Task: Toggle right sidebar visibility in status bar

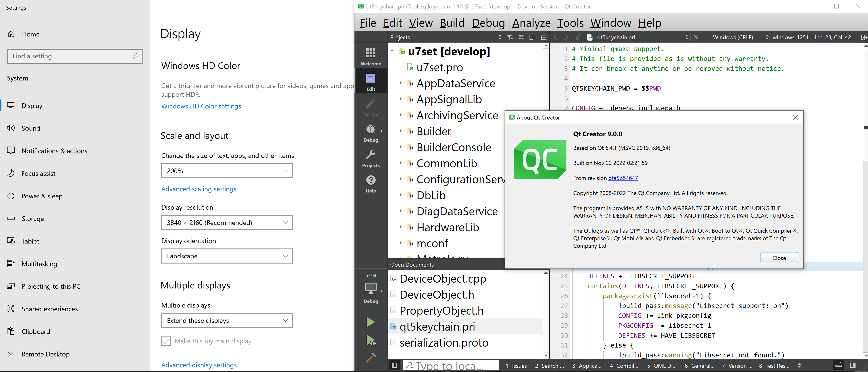Action: 853,365
